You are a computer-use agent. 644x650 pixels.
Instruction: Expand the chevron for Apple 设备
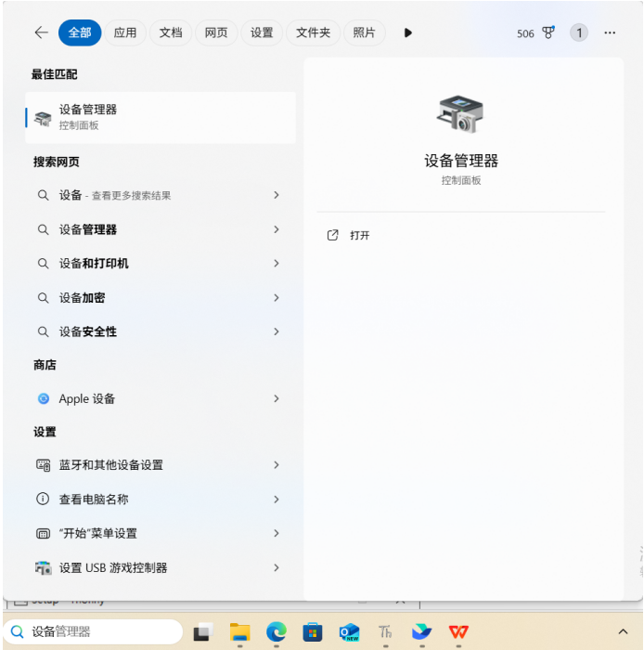point(277,398)
